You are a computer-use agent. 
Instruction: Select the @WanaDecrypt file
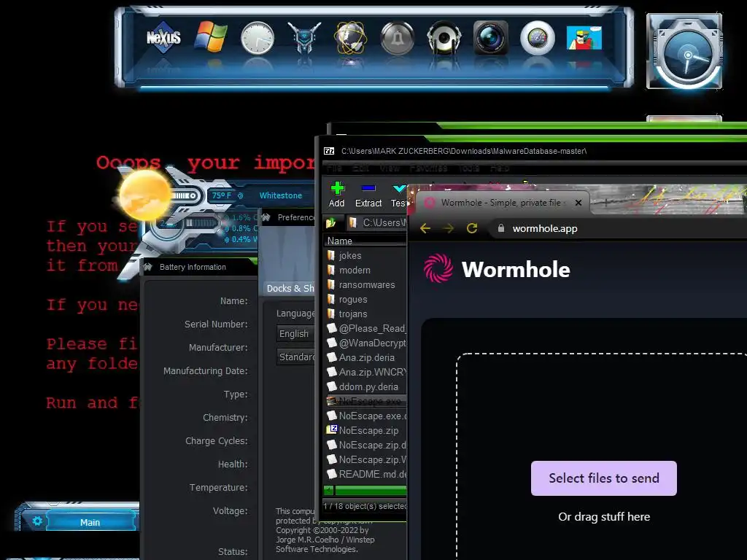(366, 343)
